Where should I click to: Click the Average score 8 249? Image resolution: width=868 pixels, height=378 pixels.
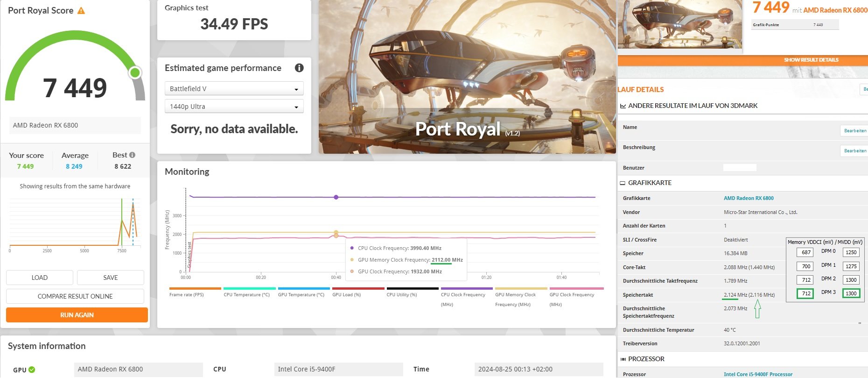74,166
